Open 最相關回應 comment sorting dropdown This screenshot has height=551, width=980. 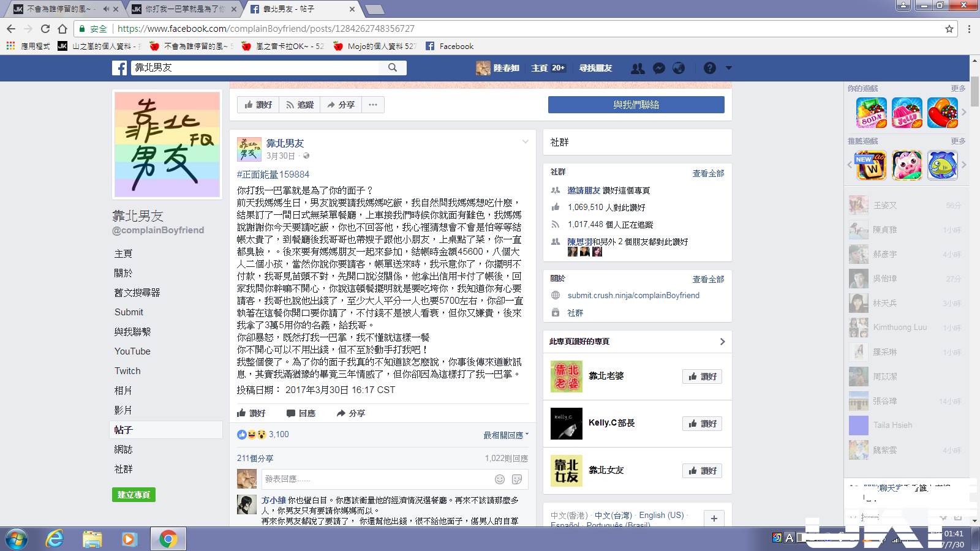coord(505,435)
